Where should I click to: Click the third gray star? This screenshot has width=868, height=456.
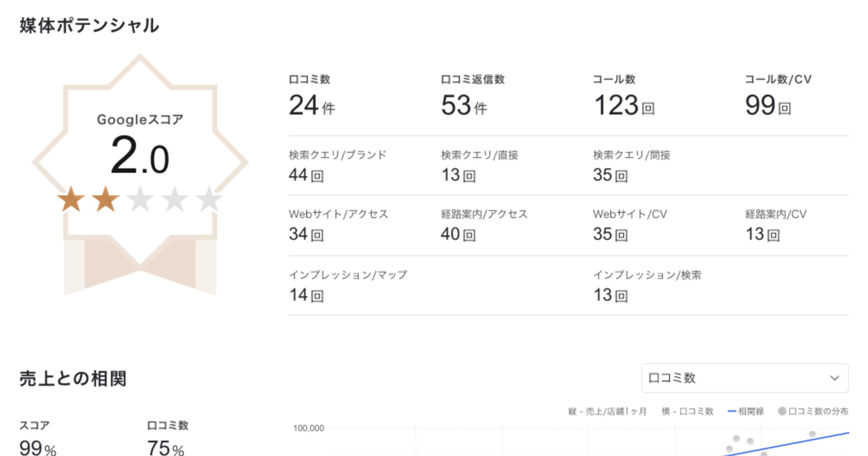(x=140, y=199)
